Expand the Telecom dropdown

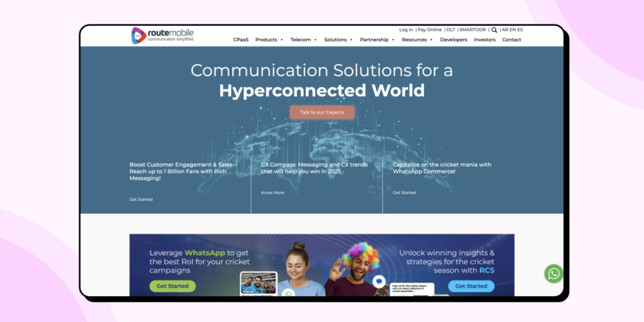(x=304, y=40)
